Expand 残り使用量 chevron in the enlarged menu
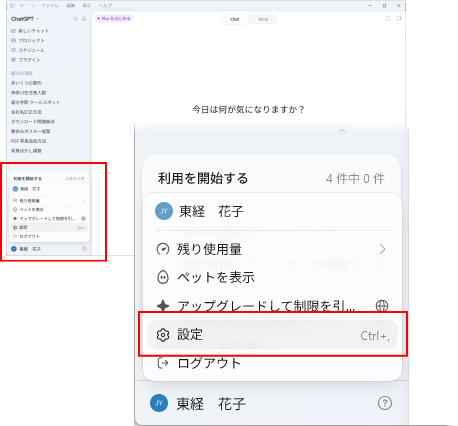The height and width of the screenshot is (426, 458). click(x=382, y=249)
